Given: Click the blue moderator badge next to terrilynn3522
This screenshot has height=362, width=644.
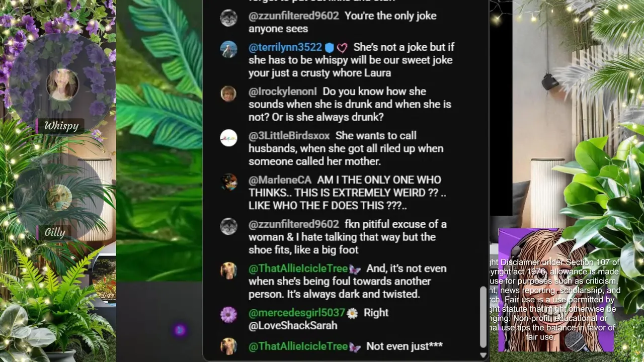Looking at the screenshot, I should (329, 48).
